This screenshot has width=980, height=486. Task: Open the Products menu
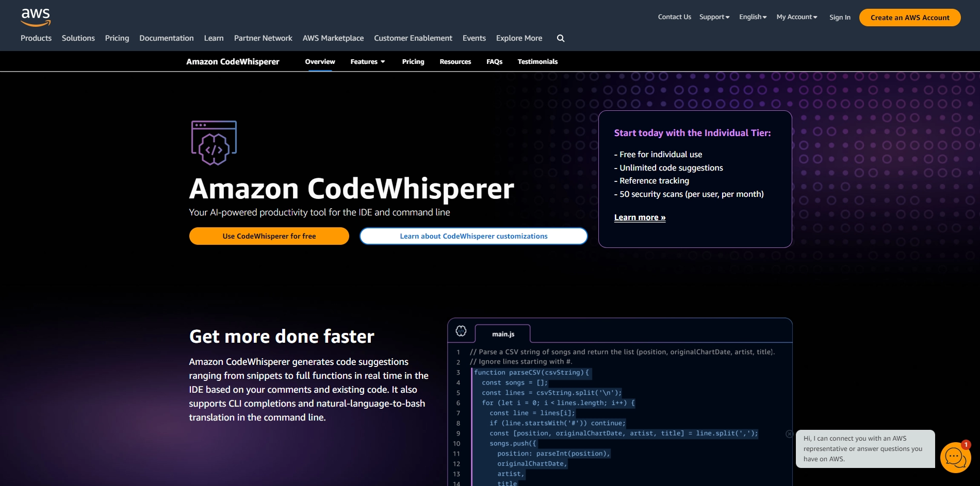pos(36,38)
